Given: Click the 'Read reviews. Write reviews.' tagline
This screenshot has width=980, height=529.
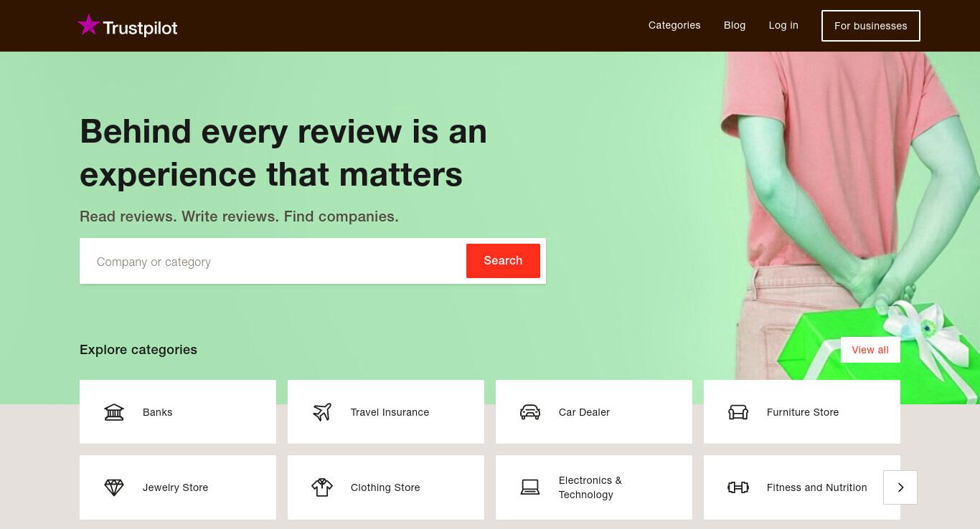Looking at the screenshot, I should (239, 216).
